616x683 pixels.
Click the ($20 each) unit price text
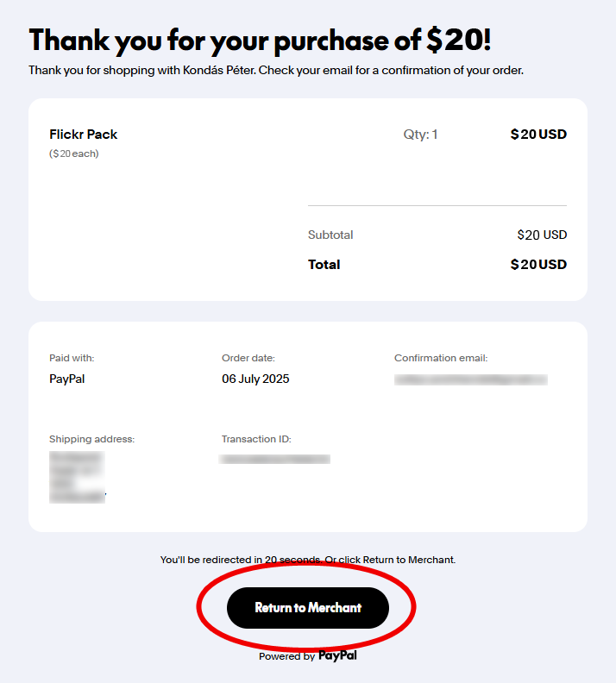click(74, 154)
